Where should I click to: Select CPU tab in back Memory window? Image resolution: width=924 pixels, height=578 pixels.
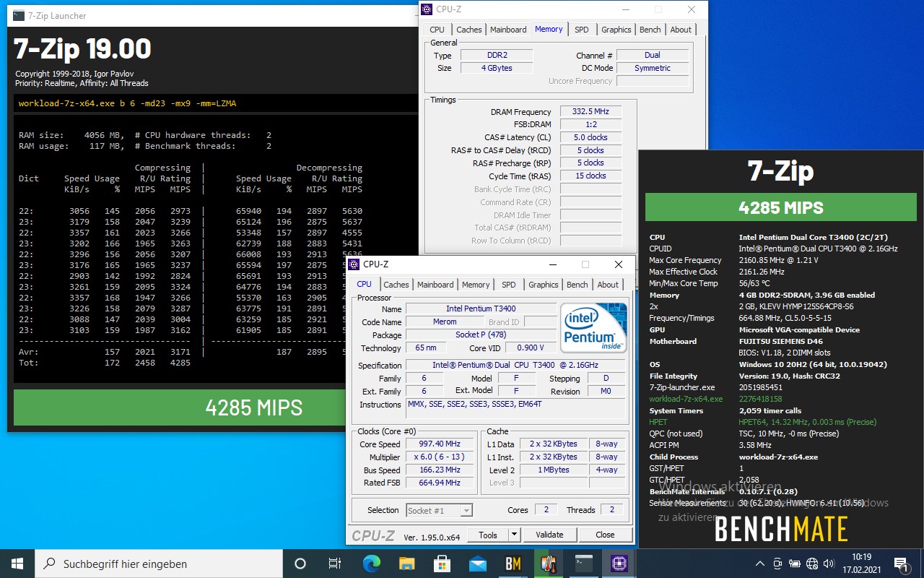tap(437, 30)
